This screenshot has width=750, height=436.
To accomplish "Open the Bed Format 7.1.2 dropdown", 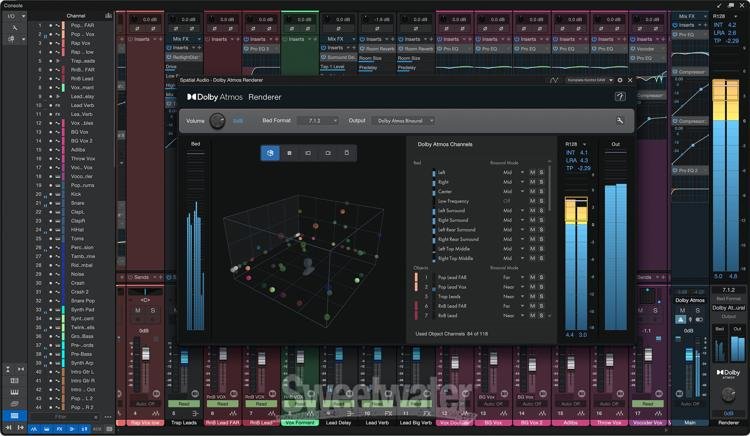I will 318,121.
